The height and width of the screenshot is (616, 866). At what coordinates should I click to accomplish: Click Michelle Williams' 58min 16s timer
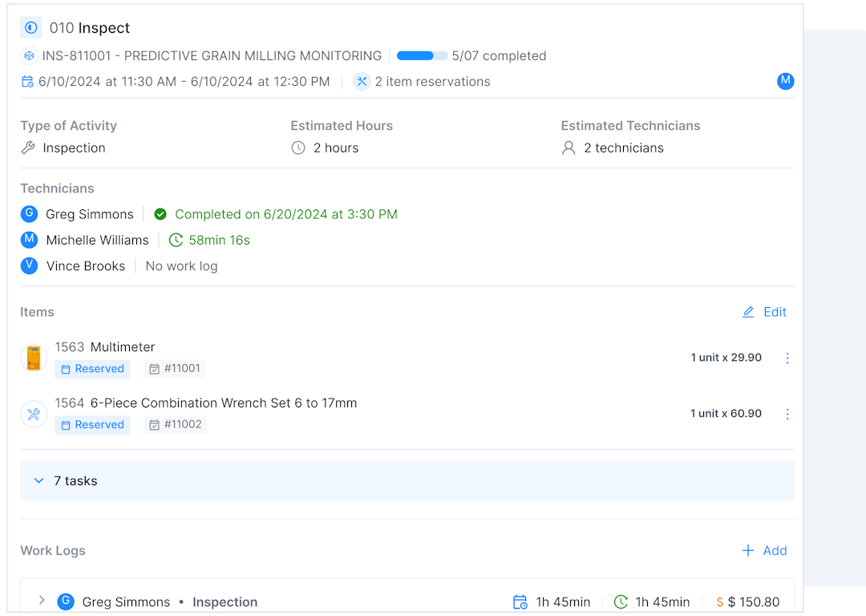(x=209, y=240)
